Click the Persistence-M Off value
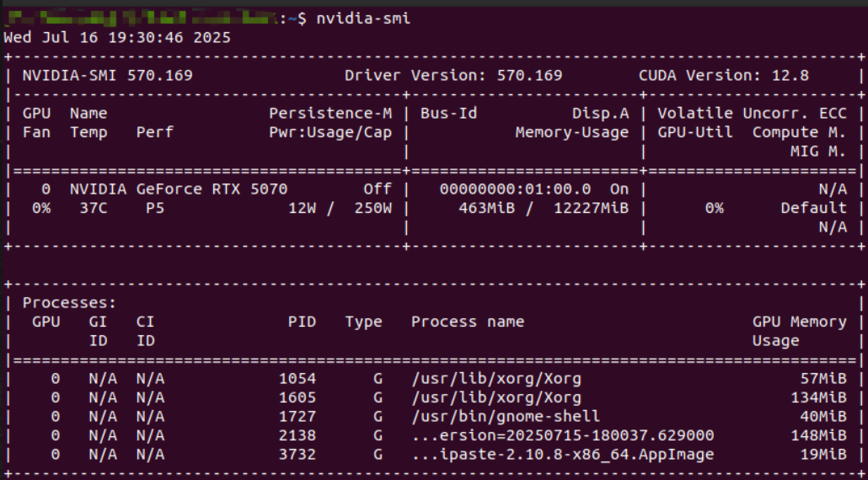Image resolution: width=868 pixels, height=480 pixels. (x=377, y=189)
